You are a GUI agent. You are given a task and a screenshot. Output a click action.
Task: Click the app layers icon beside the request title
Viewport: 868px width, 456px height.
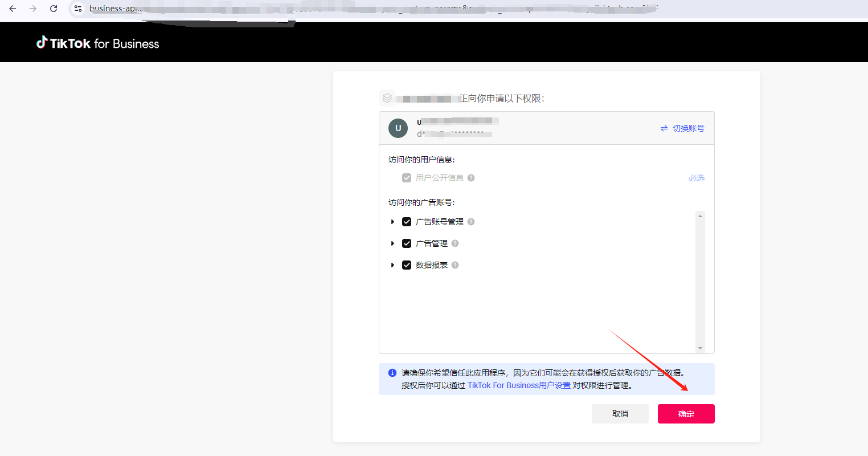coord(387,98)
